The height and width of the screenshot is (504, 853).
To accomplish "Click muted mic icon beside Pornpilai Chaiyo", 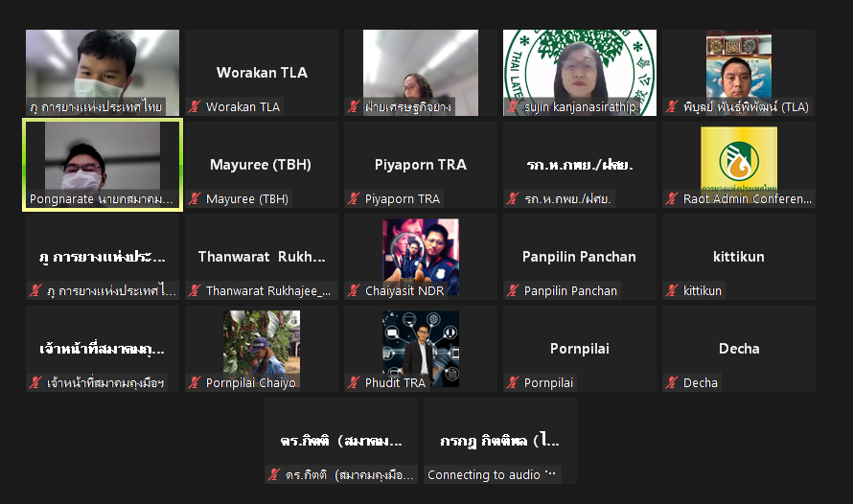I will (195, 382).
